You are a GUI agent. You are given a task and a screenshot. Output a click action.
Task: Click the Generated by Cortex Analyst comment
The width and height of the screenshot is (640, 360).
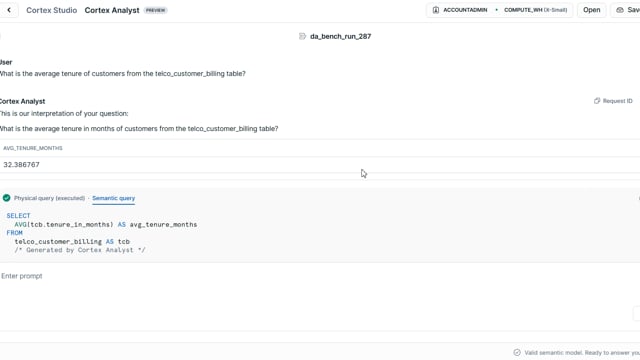[80, 250]
